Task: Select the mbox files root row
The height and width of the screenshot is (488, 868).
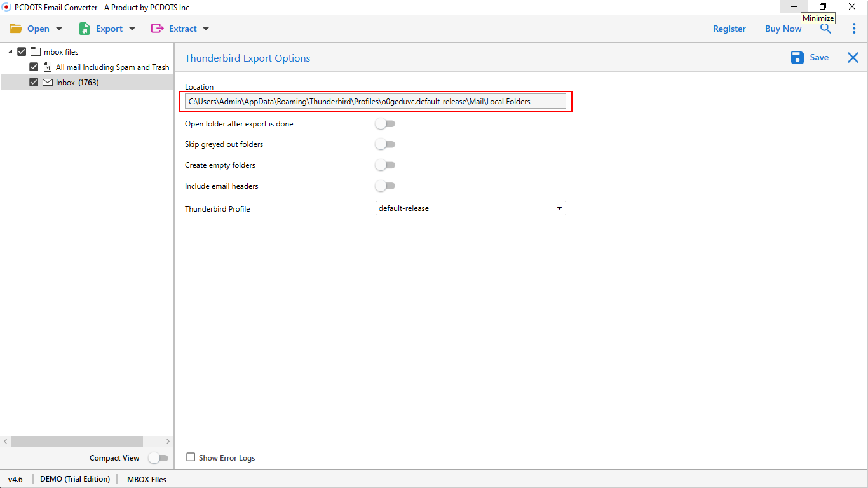Action: tap(87, 52)
